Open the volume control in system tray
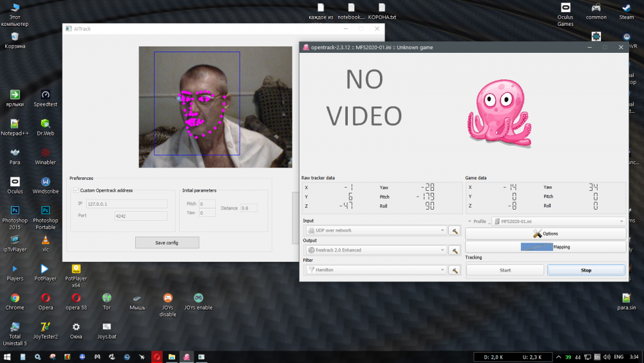The image size is (644, 363). [x=607, y=357]
